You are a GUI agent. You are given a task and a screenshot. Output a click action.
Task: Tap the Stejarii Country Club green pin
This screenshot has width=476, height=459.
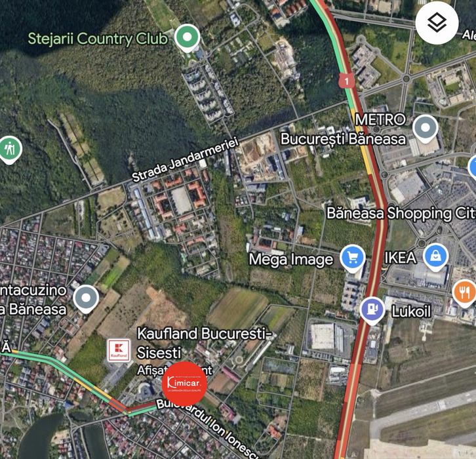click(188, 38)
